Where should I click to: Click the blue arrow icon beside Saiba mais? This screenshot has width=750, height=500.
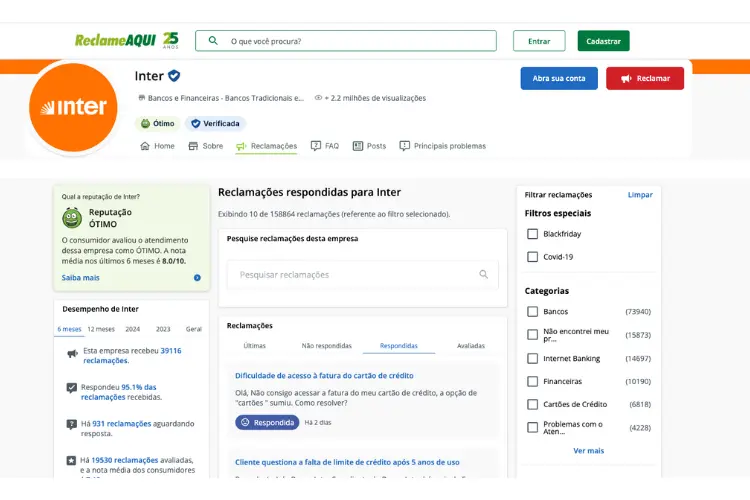coord(197,278)
